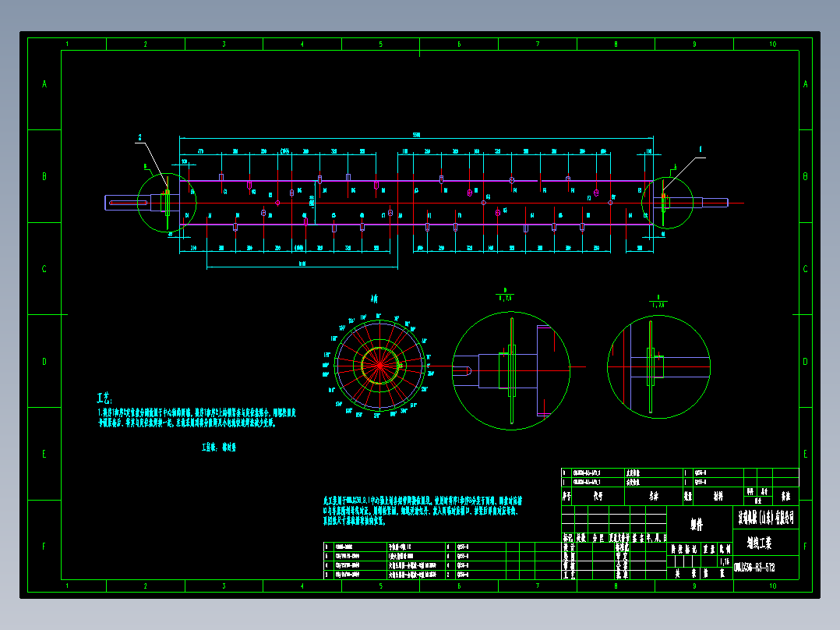Select the green detail circle B on the main shaft view
Image resolution: width=840 pixels, height=630 pixels.
[167, 203]
